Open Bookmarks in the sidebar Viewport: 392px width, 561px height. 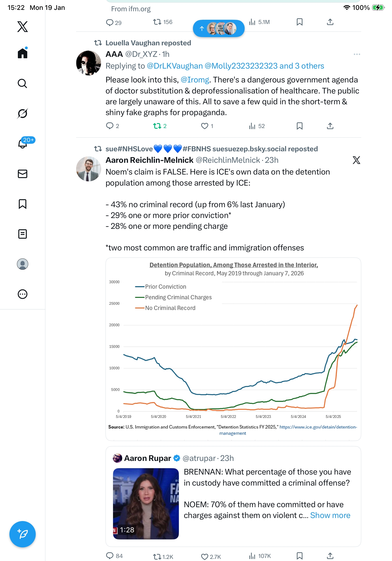23,204
